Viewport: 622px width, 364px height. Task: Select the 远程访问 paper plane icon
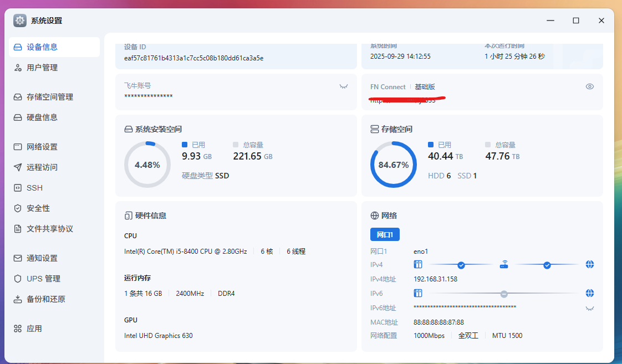coord(18,167)
